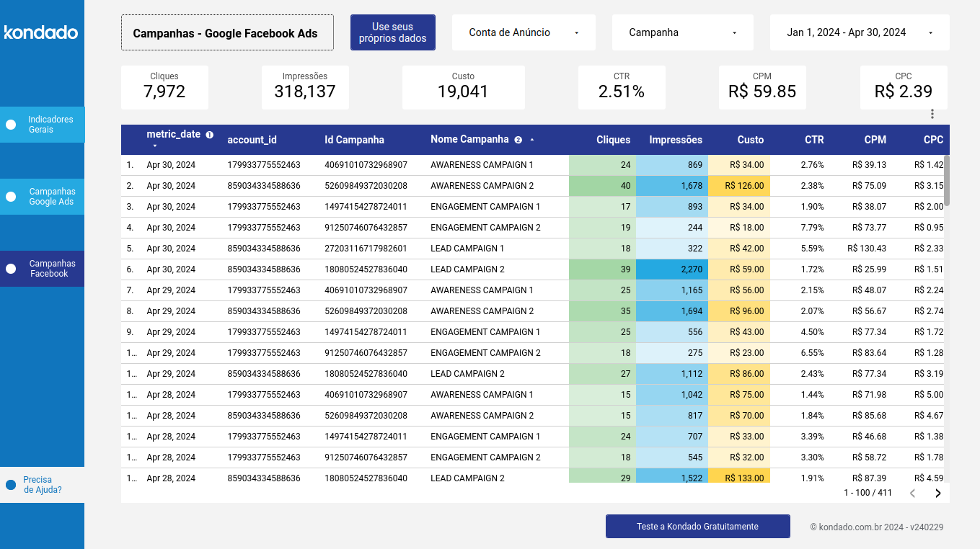The image size is (980, 549).
Task: Select the radio circle for Campanhas Google Ads
Action: coord(10,196)
